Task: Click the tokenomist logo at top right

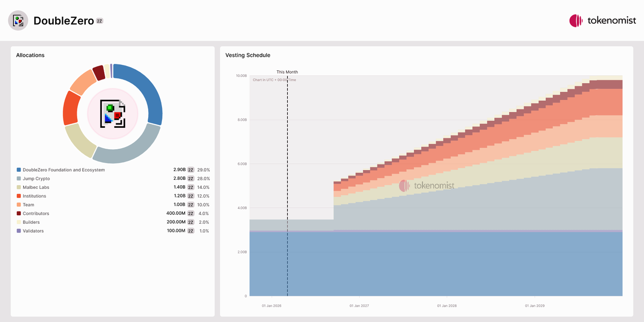Action: (x=602, y=21)
